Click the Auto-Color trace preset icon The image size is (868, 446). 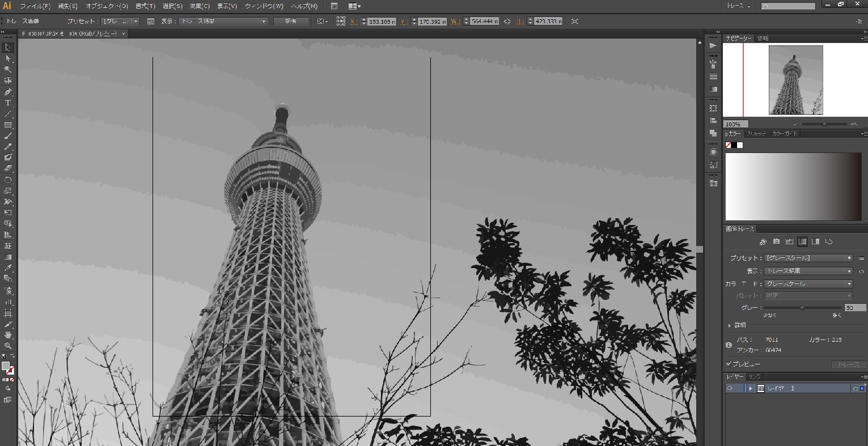coord(763,242)
